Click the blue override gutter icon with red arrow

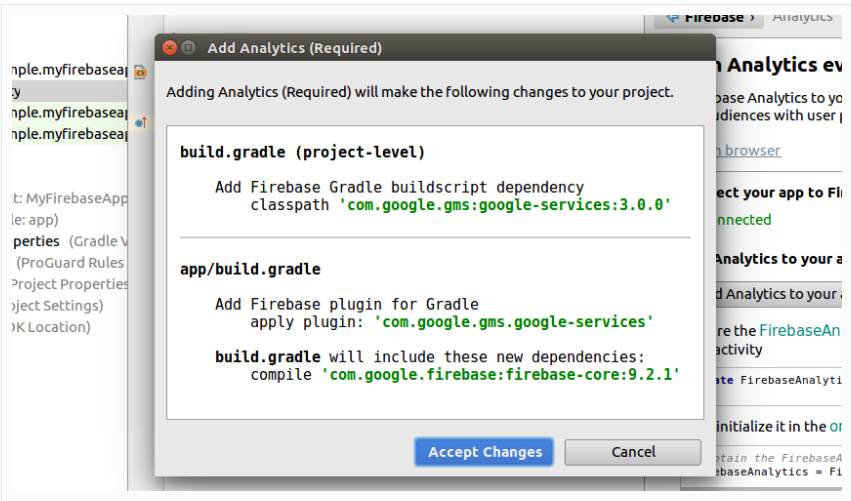coord(140,122)
